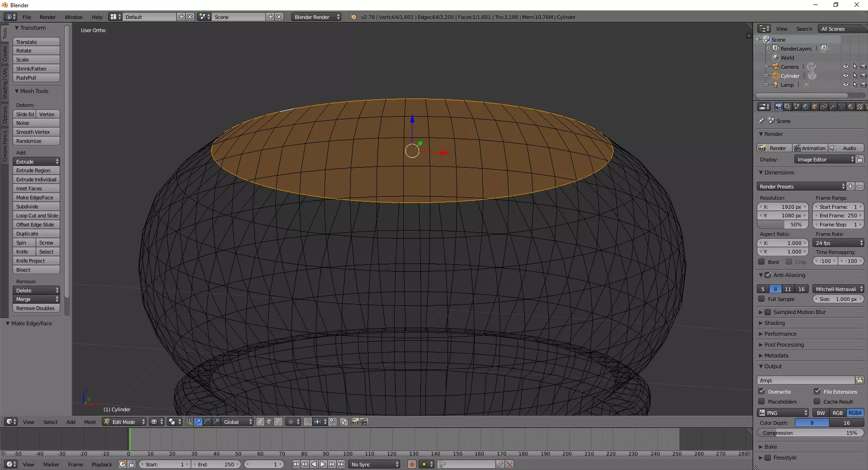Open the Edit Mode dropdown
This screenshot has height=470, width=868.
pos(124,422)
